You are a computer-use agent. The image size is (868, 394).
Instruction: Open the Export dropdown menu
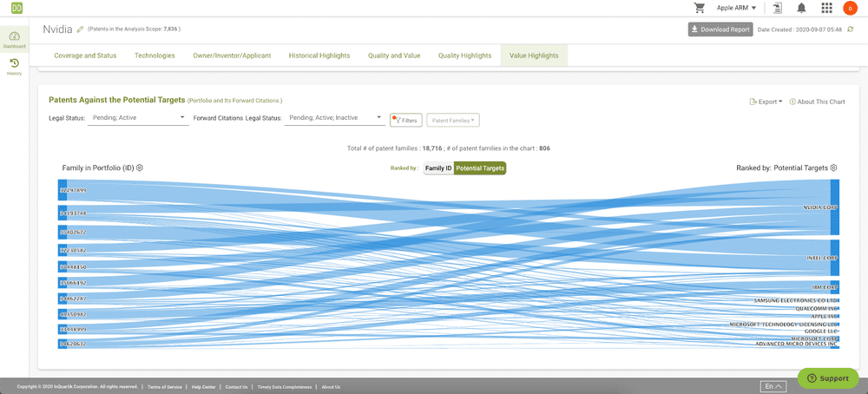766,102
